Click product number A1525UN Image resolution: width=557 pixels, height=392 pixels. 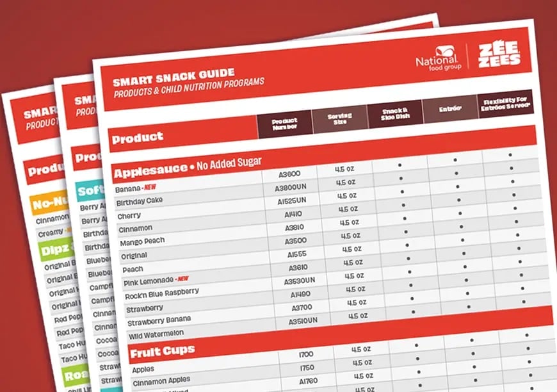(x=291, y=200)
